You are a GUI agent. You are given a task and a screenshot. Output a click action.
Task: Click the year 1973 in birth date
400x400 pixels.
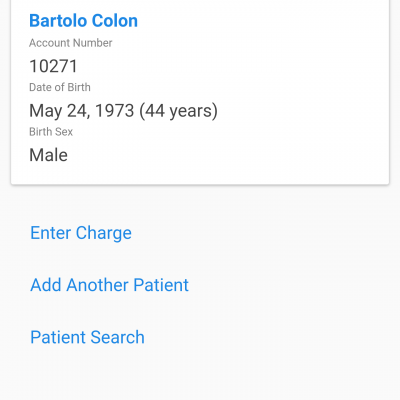pyautogui.click(x=115, y=111)
